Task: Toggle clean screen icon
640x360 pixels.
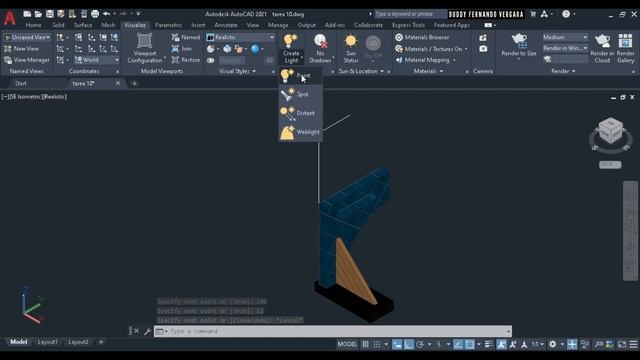Action: (622, 344)
